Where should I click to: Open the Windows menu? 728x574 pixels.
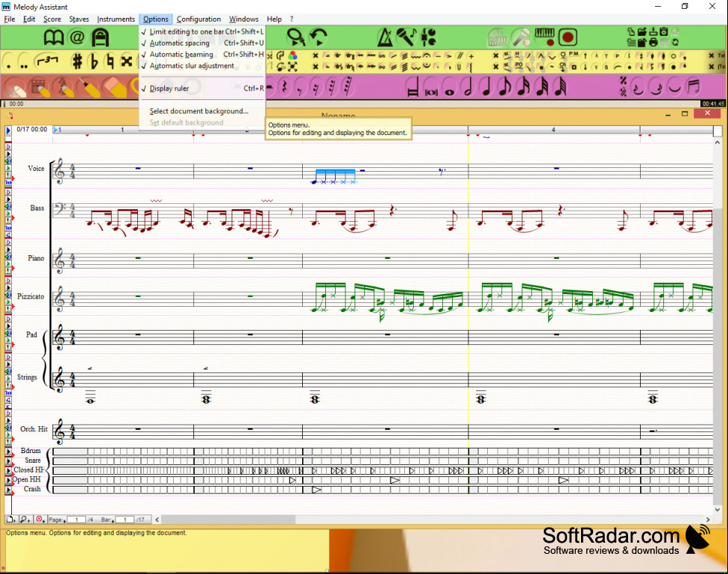(244, 19)
